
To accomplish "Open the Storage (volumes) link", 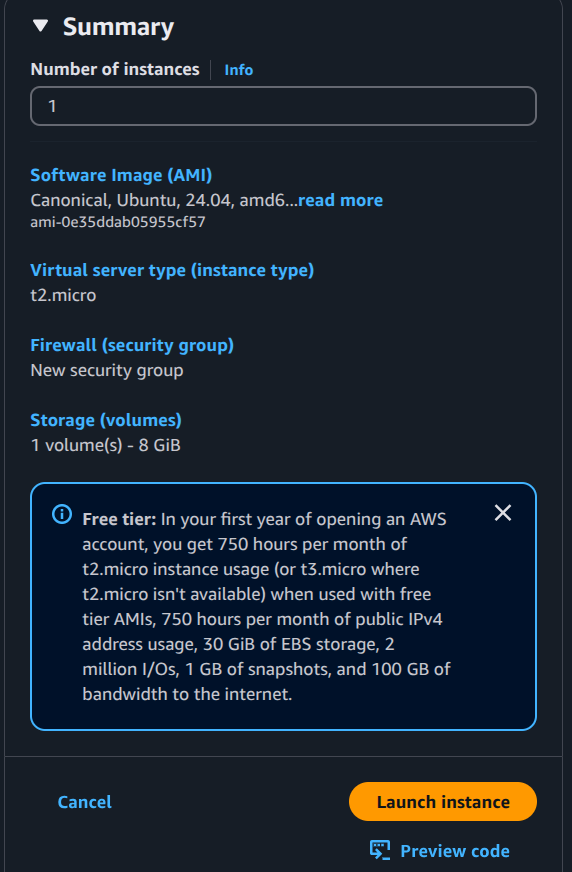I will (x=106, y=420).
